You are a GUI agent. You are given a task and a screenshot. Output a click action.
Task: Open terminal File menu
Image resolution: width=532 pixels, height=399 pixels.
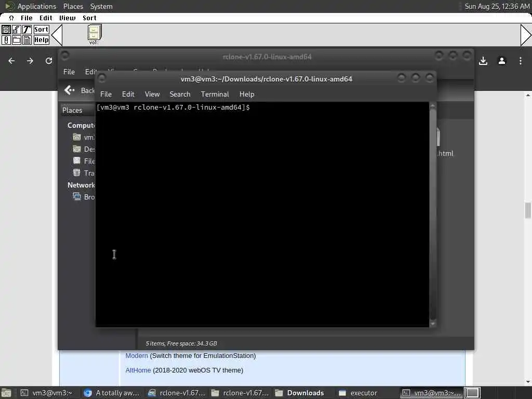106,95
